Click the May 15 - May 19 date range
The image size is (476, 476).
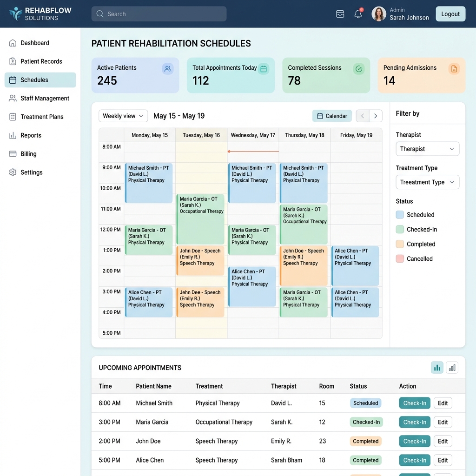(179, 116)
